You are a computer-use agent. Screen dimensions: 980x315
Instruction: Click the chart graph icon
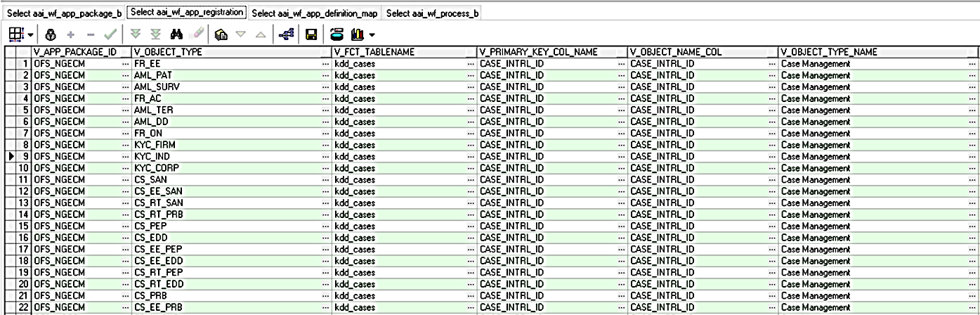[356, 34]
